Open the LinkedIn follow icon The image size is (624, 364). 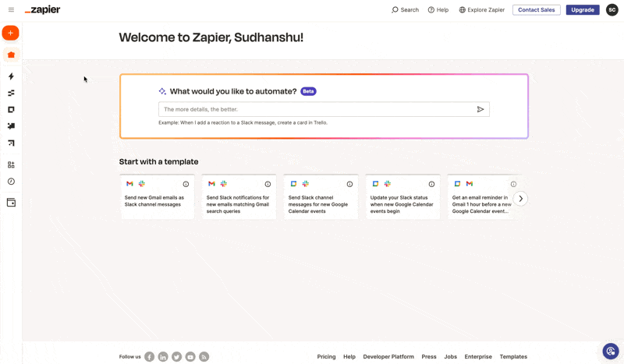coord(163,357)
